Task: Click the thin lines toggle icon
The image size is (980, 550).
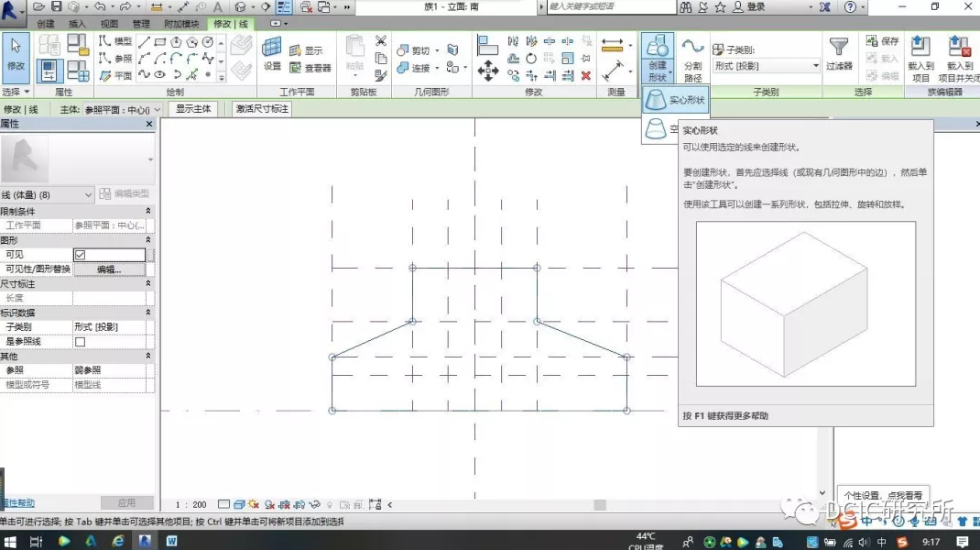Action: 284,7
